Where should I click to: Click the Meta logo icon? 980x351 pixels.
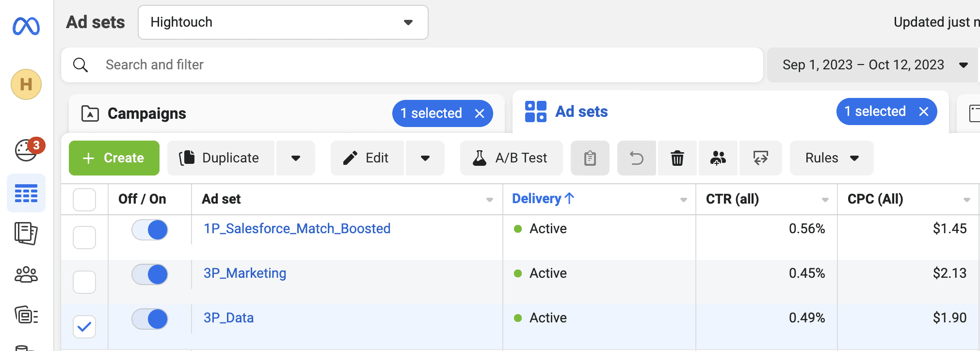pyautogui.click(x=26, y=26)
